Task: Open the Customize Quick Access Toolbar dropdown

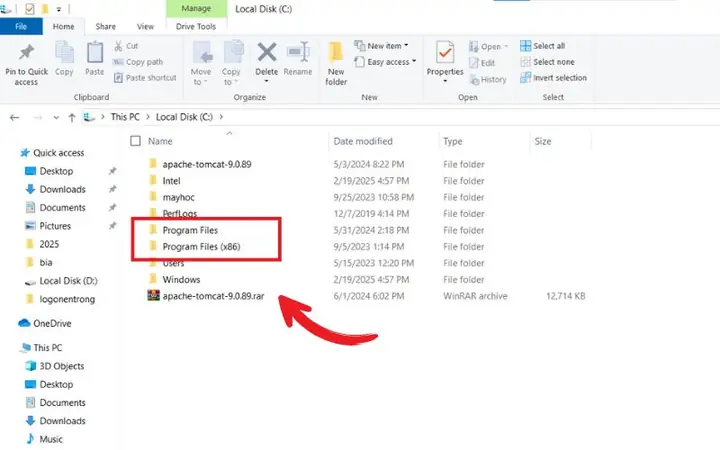Action: (59, 9)
